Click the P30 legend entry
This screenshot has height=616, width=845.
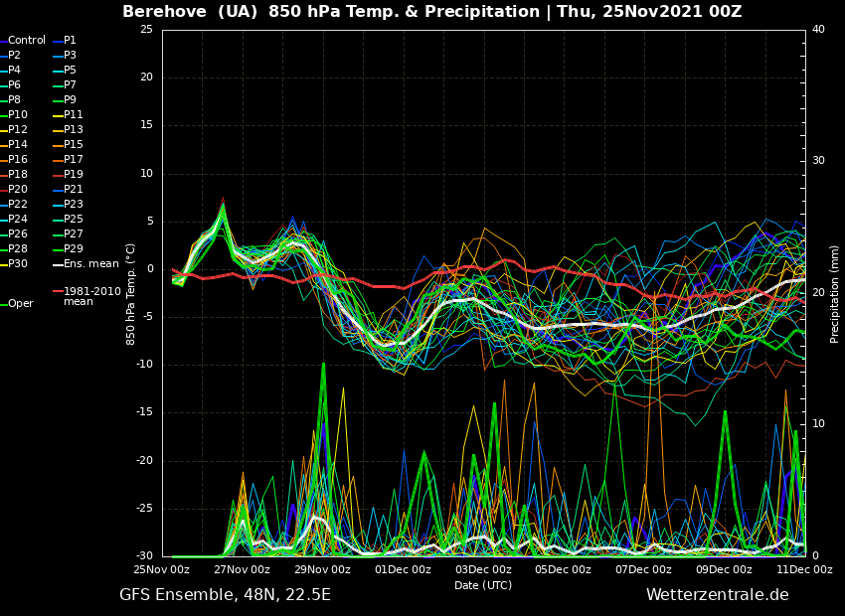[x=18, y=264]
